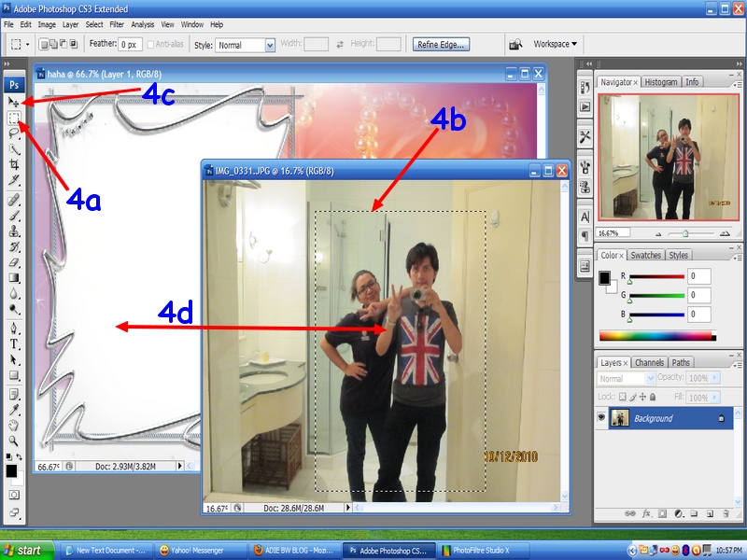Select the Path Selection tool

[x=14, y=360]
